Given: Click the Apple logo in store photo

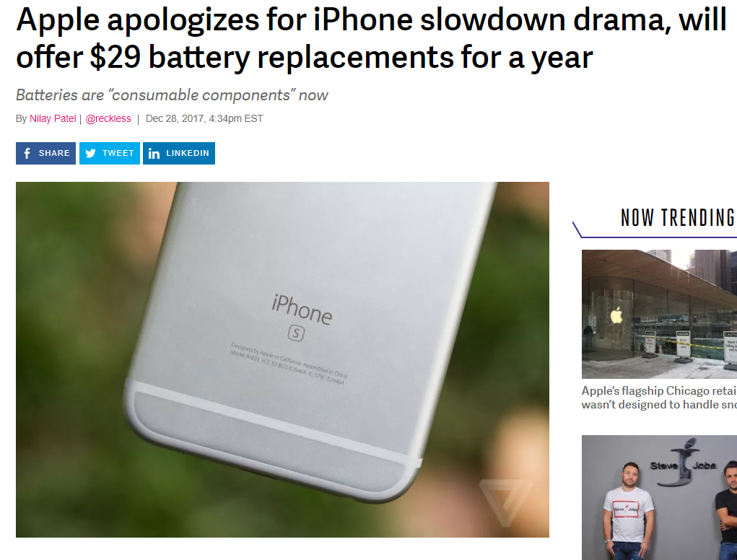Looking at the screenshot, I should tap(616, 315).
